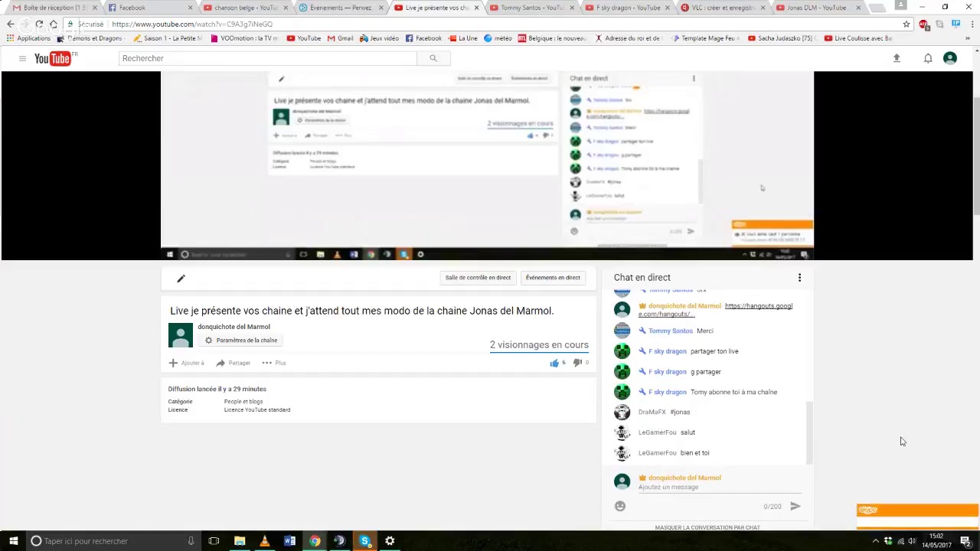Image resolution: width=980 pixels, height=551 pixels.
Task: Focus the Ajoutez un message chat field
Action: click(x=720, y=487)
